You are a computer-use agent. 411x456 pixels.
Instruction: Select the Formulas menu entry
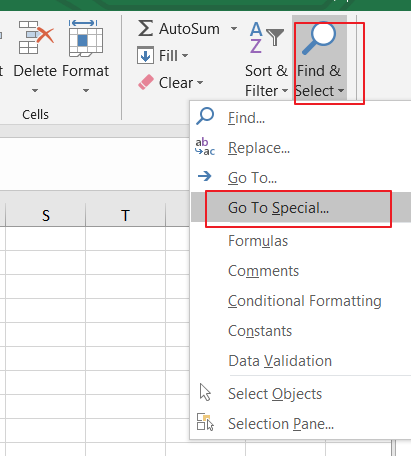click(301, 241)
